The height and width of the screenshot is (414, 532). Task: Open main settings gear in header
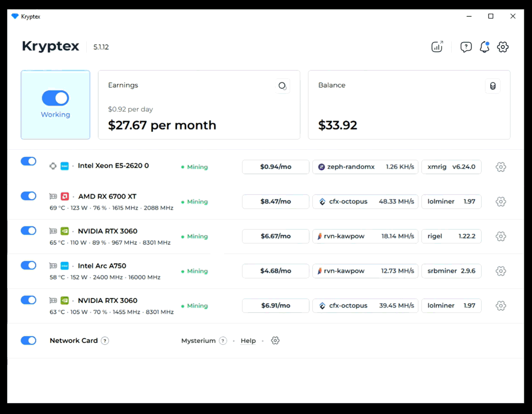click(x=503, y=47)
